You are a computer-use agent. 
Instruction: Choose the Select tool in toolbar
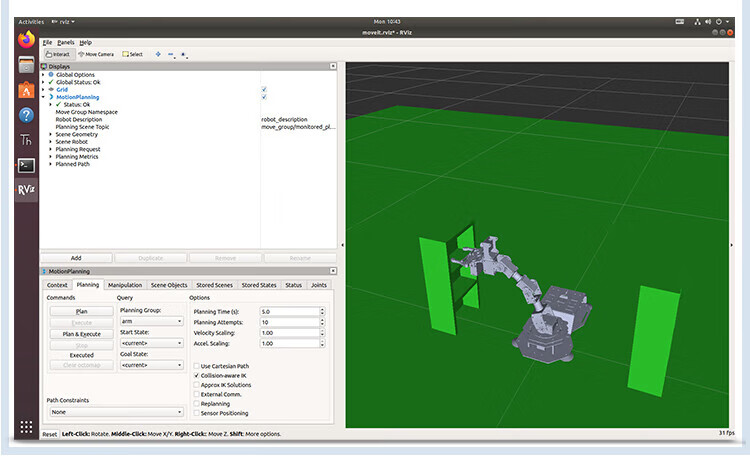tap(133, 54)
